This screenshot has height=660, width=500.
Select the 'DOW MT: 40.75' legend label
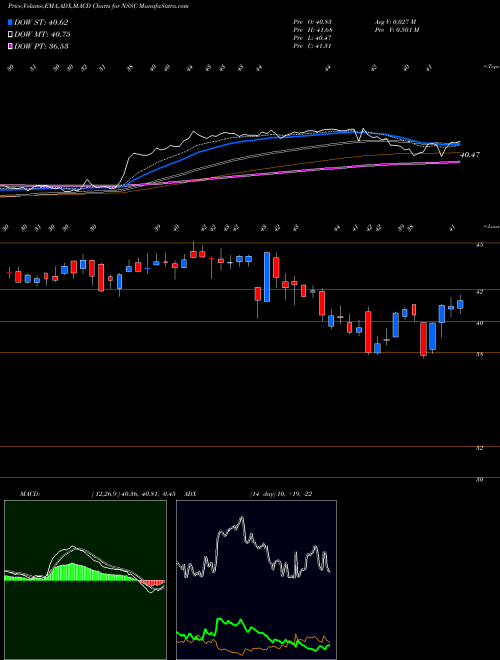[42, 35]
